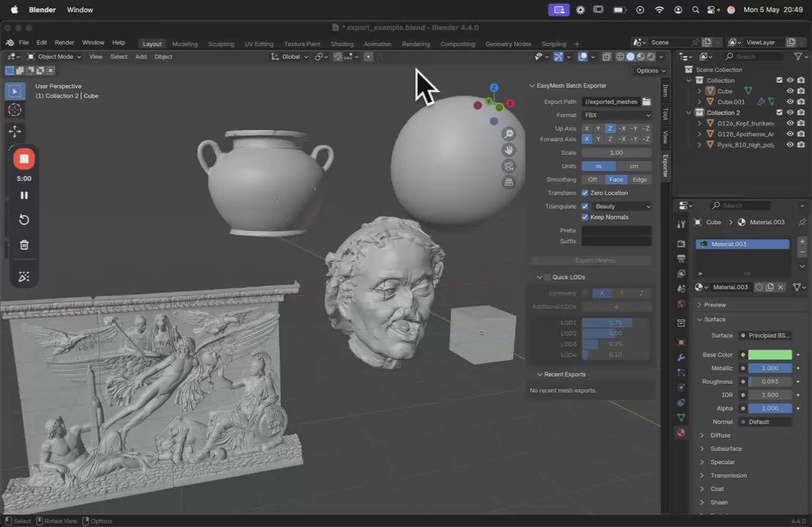Screen dimensions: 812x527
Task: Delete the recording with trash icon
Action: 24,244
